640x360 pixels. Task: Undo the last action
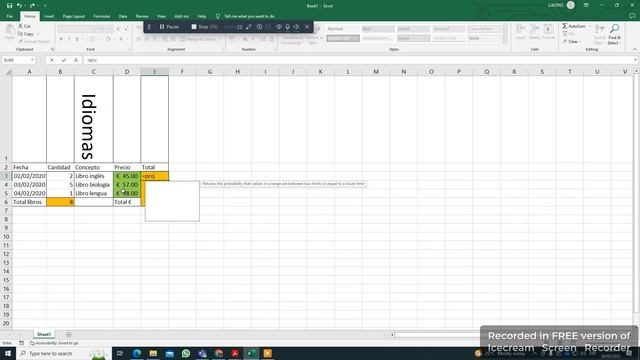pyautogui.click(x=19, y=6)
